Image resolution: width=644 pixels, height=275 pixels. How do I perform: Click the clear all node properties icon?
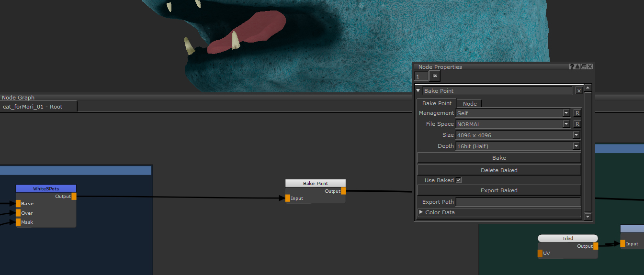point(435,77)
